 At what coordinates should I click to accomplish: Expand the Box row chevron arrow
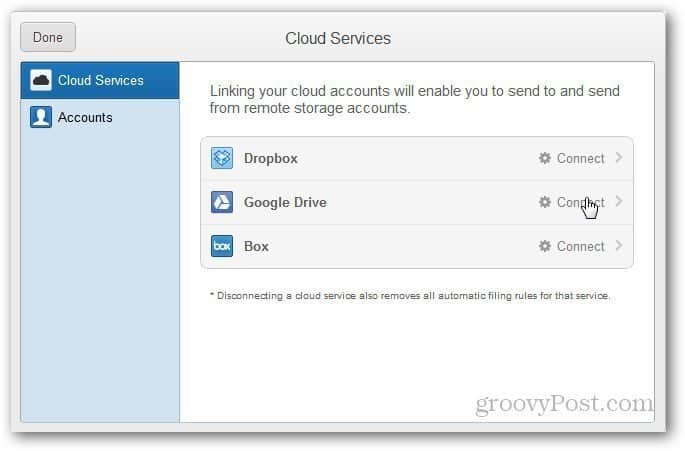(x=619, y=246)
